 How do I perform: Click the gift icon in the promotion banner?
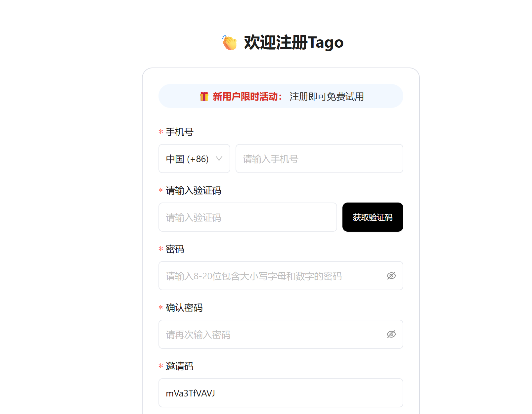pyautogui.click(x=204, y=96)
